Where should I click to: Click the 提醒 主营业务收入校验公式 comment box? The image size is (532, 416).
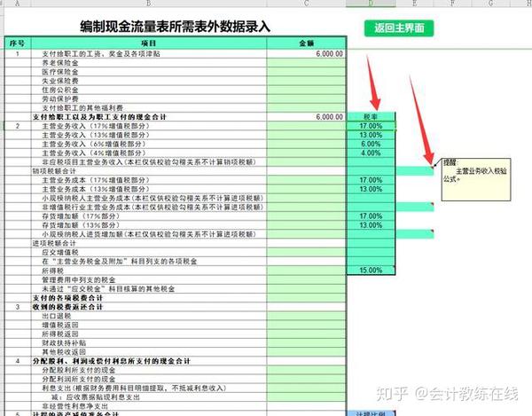tap(476, 179)
